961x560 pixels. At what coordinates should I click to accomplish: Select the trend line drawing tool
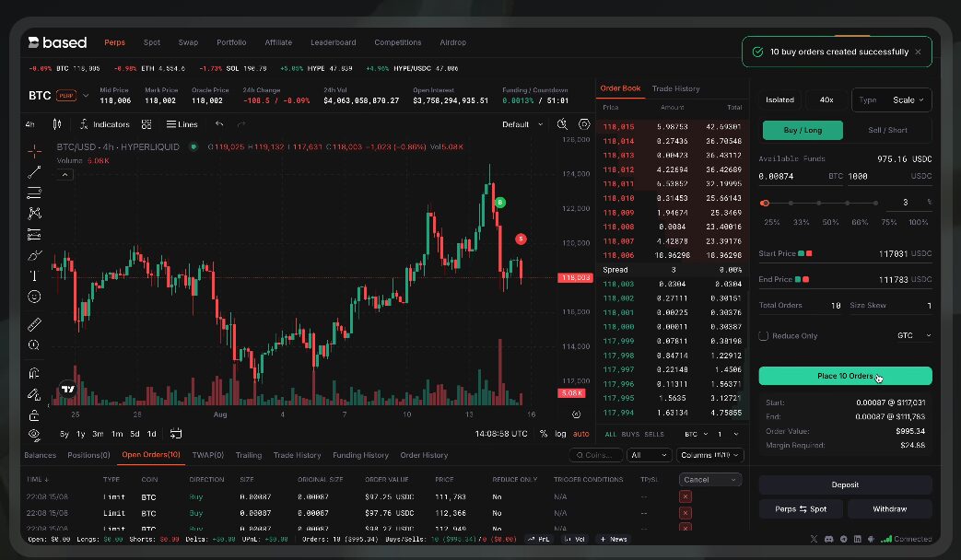tap(34, 172)
